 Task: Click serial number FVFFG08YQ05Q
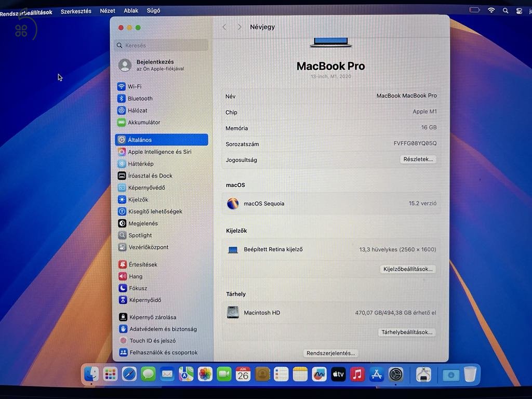pos(415,143)
